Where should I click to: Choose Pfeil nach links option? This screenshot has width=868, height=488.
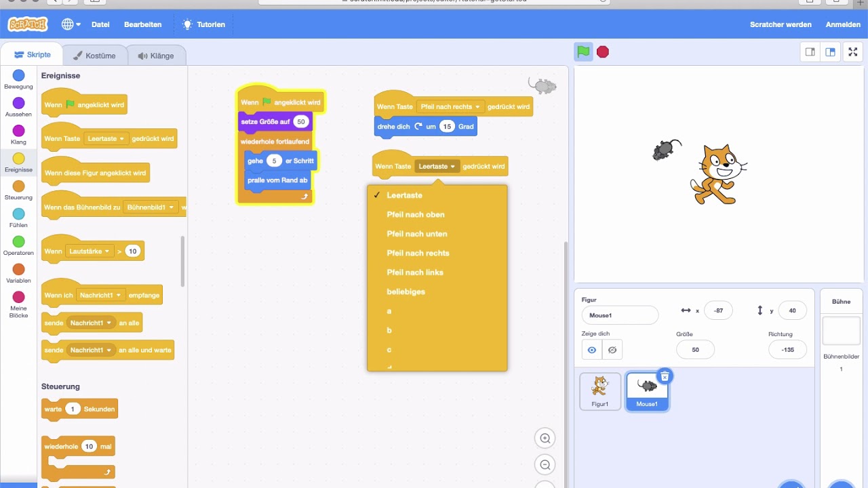click(x=437, y=272)
